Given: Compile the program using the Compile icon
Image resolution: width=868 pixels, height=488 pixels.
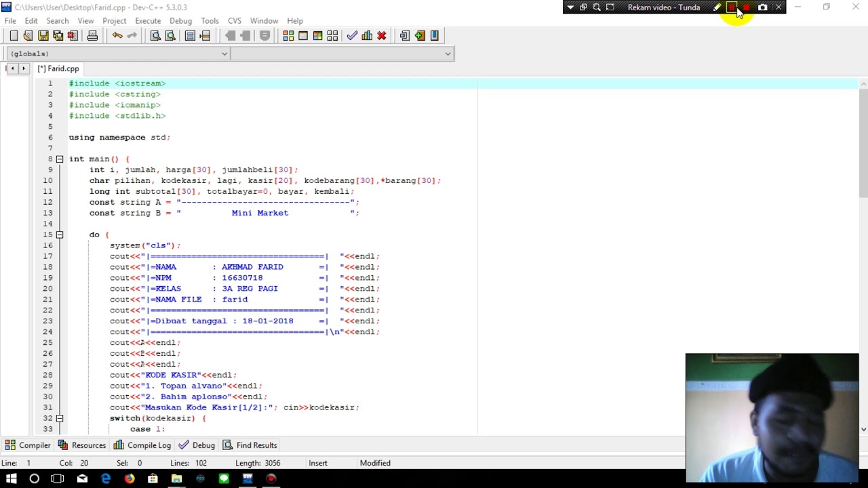Looking at the screenshot, I should 288,35.
